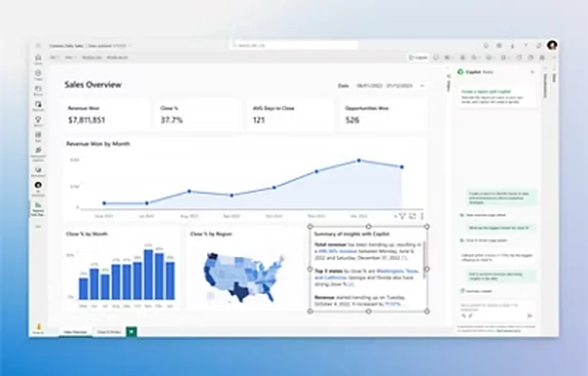The width and height of the screenshot is (588, 376).
Task: Click the search box at the top
Action: tap(294, 45)
